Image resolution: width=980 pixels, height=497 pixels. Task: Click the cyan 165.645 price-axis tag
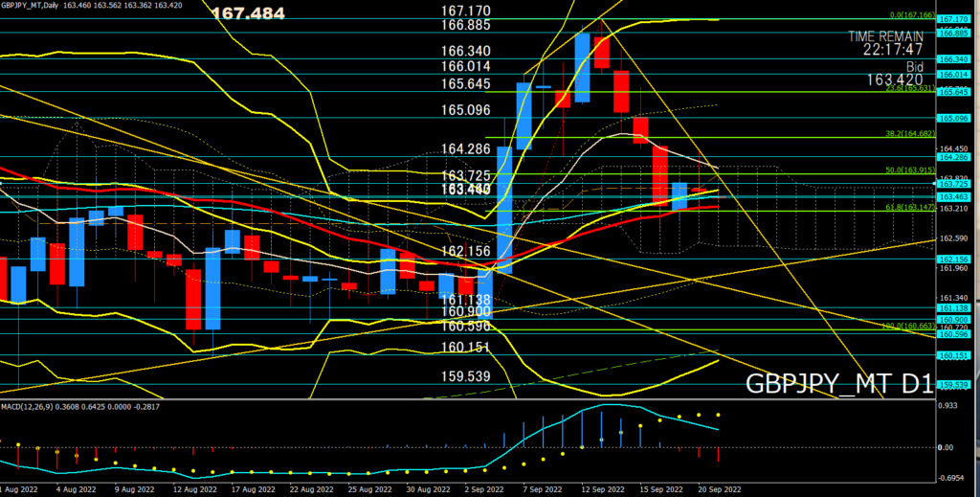click(x=954, y=92)
